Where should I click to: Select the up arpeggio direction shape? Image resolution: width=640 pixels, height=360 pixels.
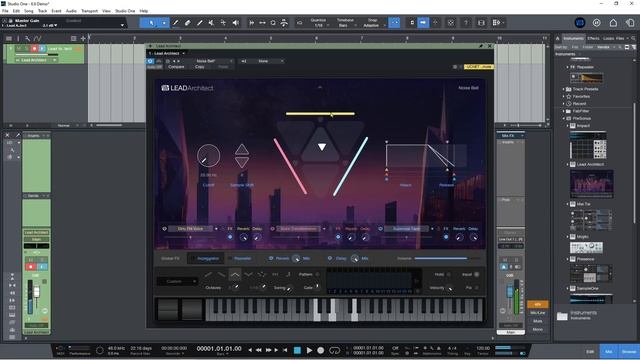[208, 275]
